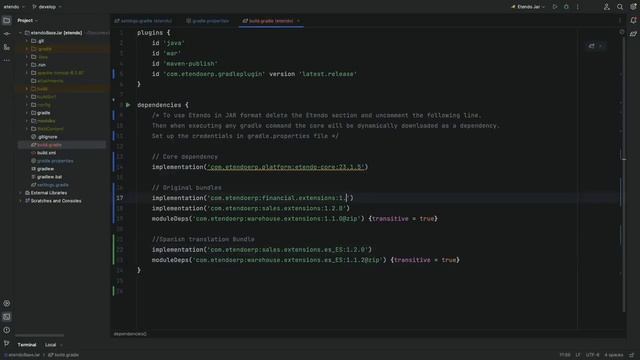This screenshot has height=360, width=640.
Task: Open editor tabs options menu
Action: tap(620, 20)
